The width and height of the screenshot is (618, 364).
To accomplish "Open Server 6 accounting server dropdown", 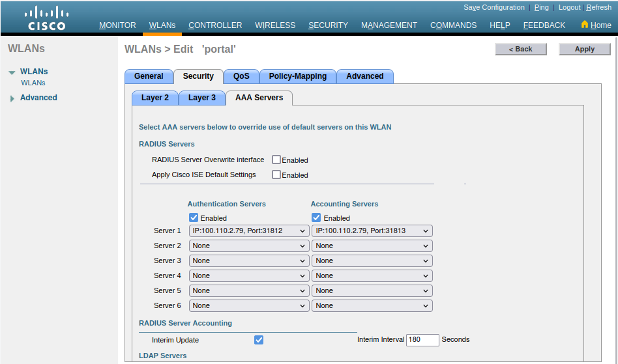I will click(372, 305).
